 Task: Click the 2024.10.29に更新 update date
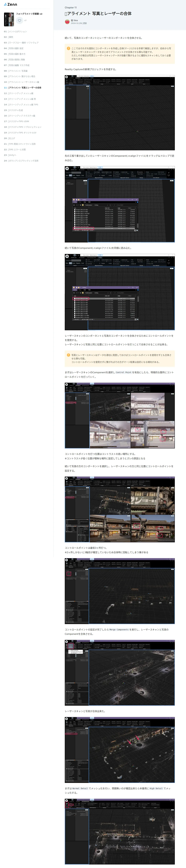pyautogui.click(x=79, y=23)
